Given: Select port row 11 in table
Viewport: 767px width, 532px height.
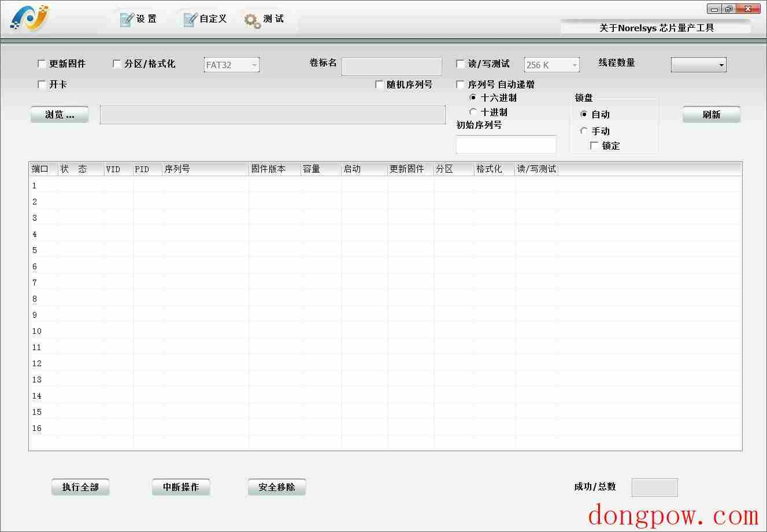Looking at the screenshot, I should pos(385,347).
